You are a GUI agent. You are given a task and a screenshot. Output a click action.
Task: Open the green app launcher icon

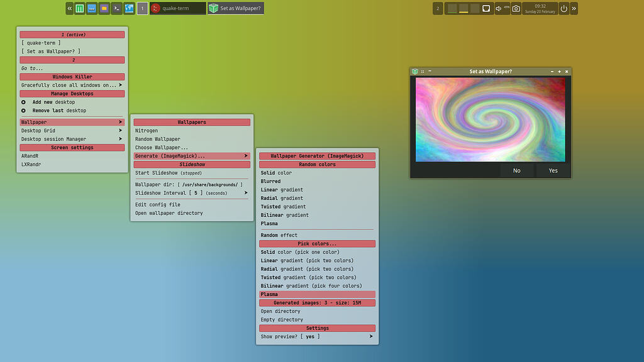pos(79,8)
